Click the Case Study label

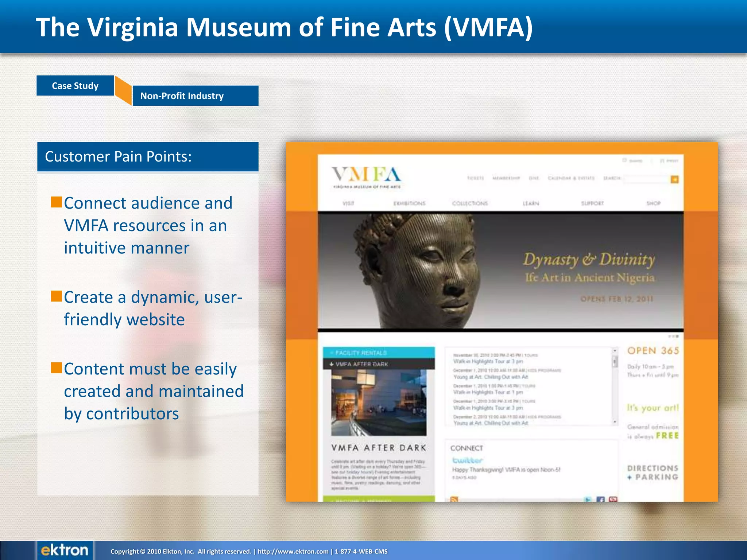click(75, 86)
